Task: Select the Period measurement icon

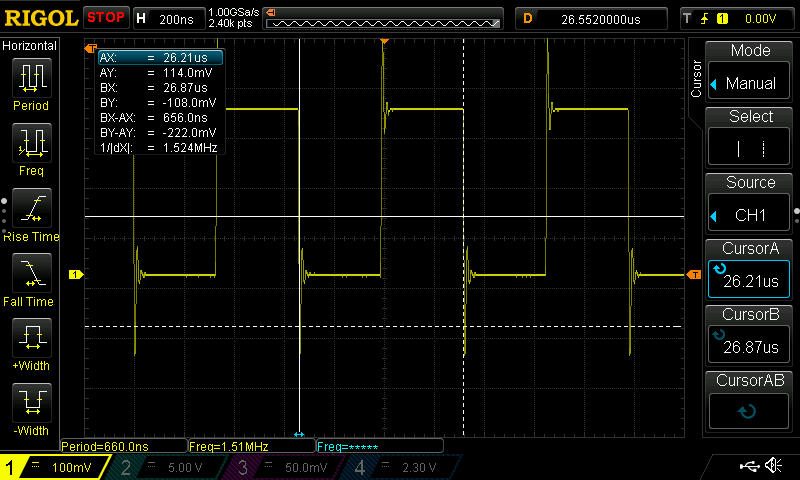Action: (x=32, y=78)
